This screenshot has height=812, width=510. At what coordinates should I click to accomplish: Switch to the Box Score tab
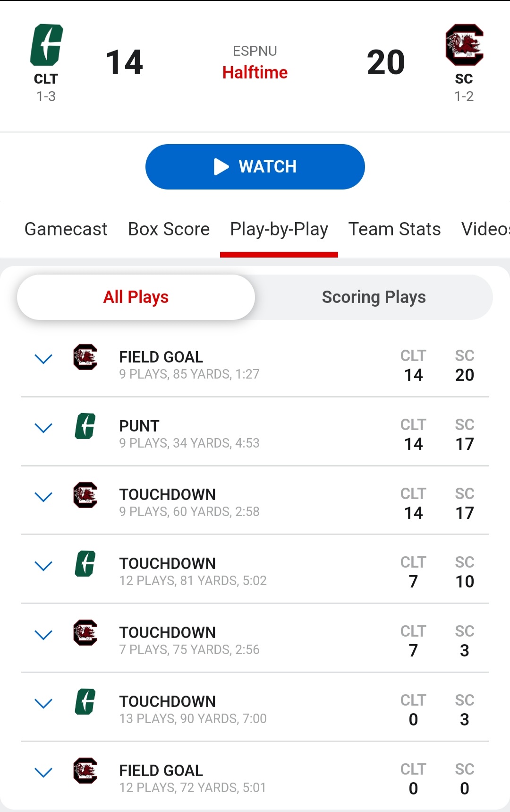[169, 229]
